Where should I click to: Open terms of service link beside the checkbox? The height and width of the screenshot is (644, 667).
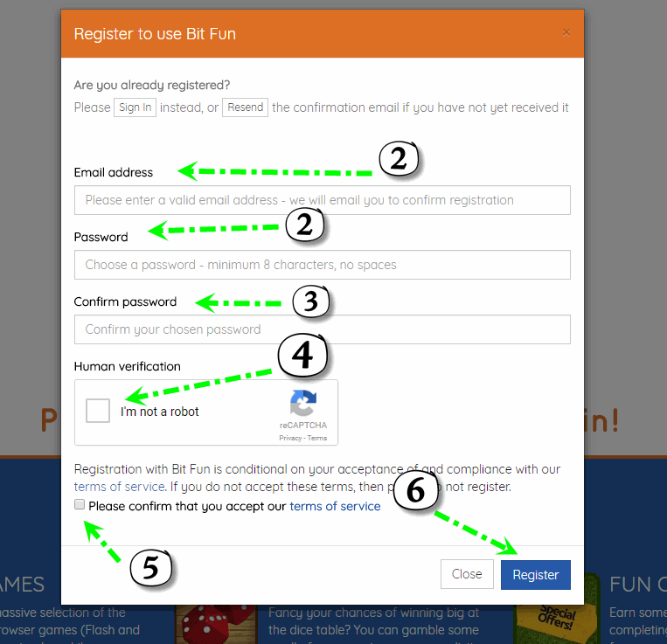[x=335, y=506]
